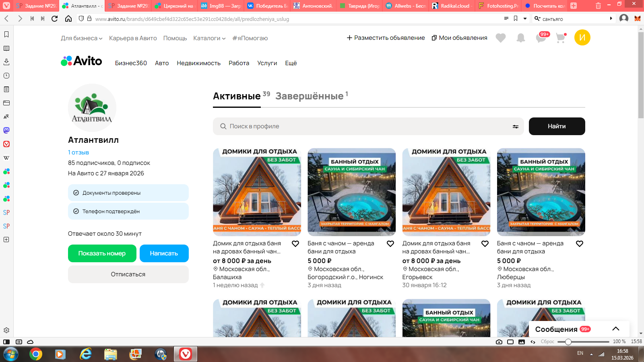
Task: Open Avito notifications bell
Action: [x=521, y=38]
